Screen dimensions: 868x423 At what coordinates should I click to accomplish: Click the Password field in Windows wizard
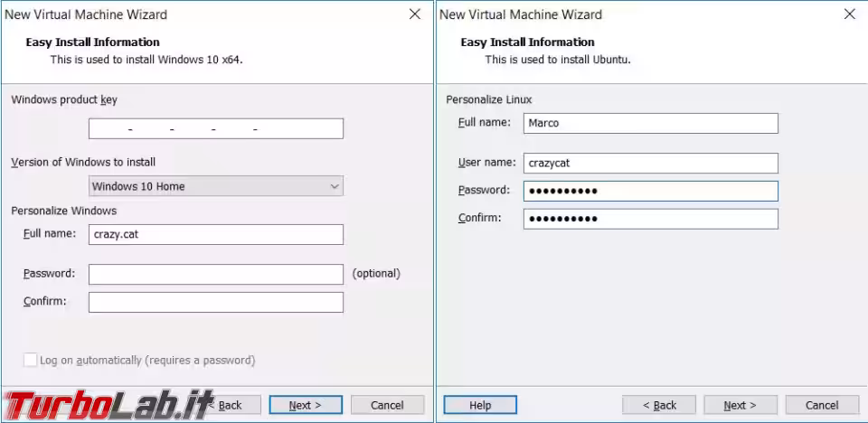216,274
